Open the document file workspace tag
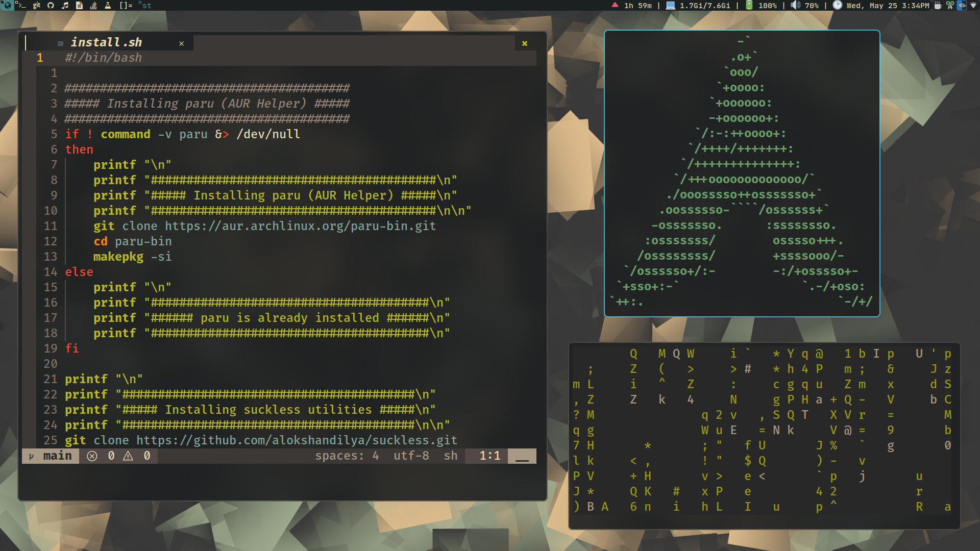Screen dimensions: 980x551 [x=79, y=5]
